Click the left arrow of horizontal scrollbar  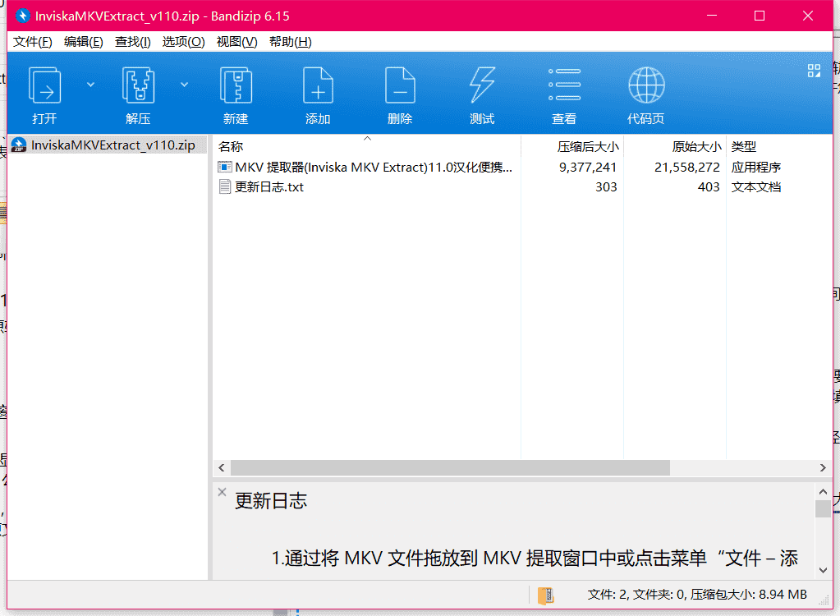coord(222,467)
